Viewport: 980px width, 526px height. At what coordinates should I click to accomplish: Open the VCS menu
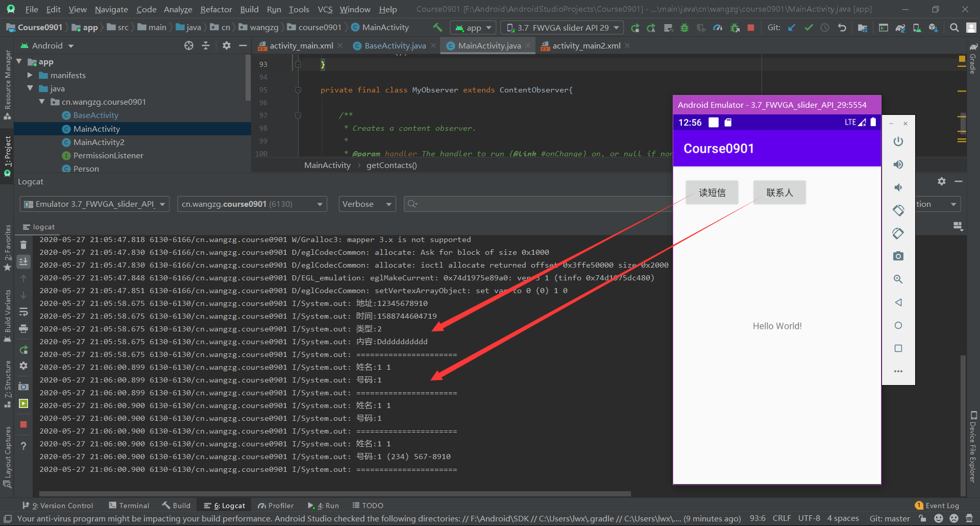point(325,9)
